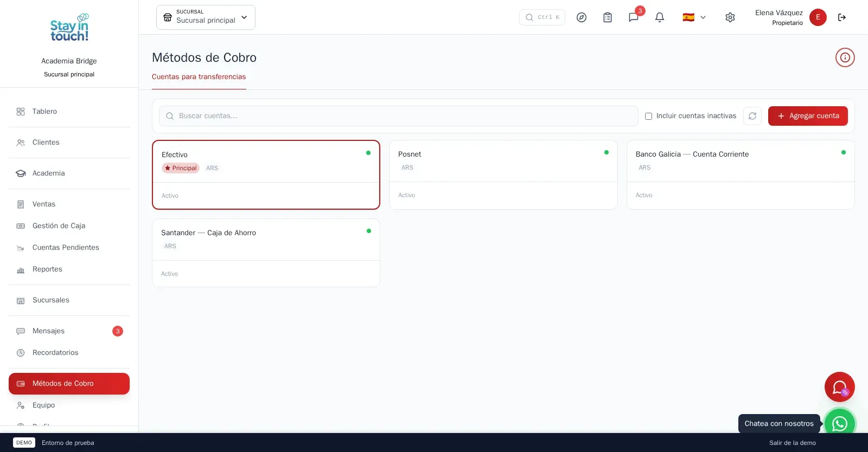Image resolution: width=868 pixels, height=452 pixels.
Task: Click the red info circle icon
Action: coord(845,57)
